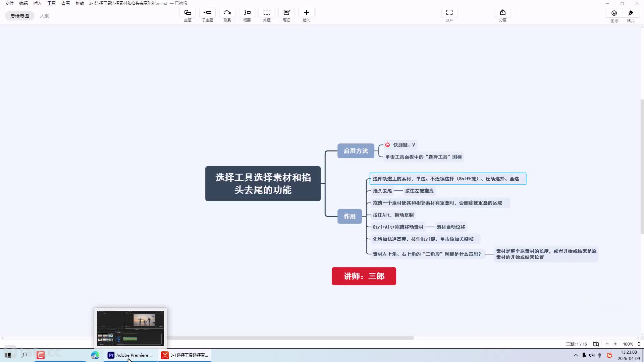
Task: Click the vertical canvas scrollbar
Action: [642, 167]
